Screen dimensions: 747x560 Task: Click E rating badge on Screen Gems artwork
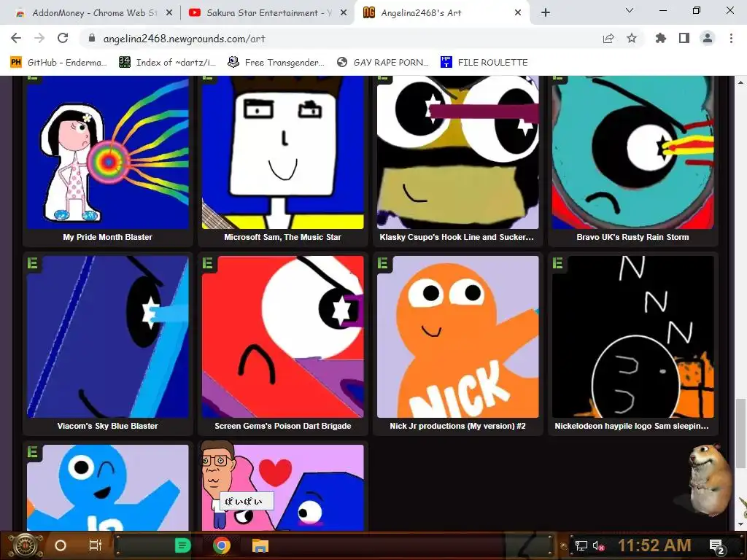tap(208, 262)
